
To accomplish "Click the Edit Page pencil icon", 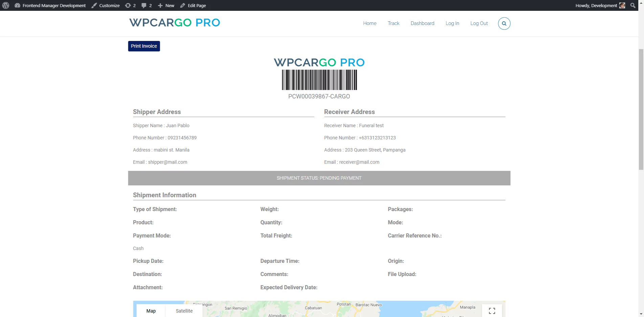I will point(183,5).
